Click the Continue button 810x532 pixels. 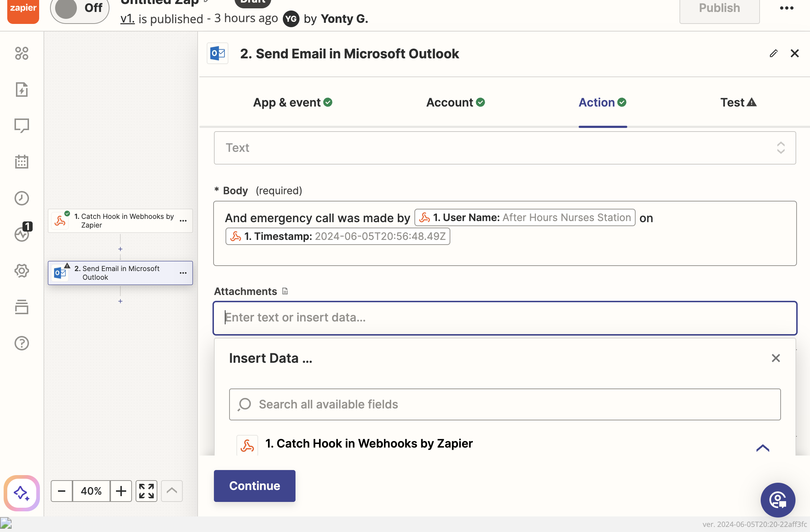click(x=255, y=486)
